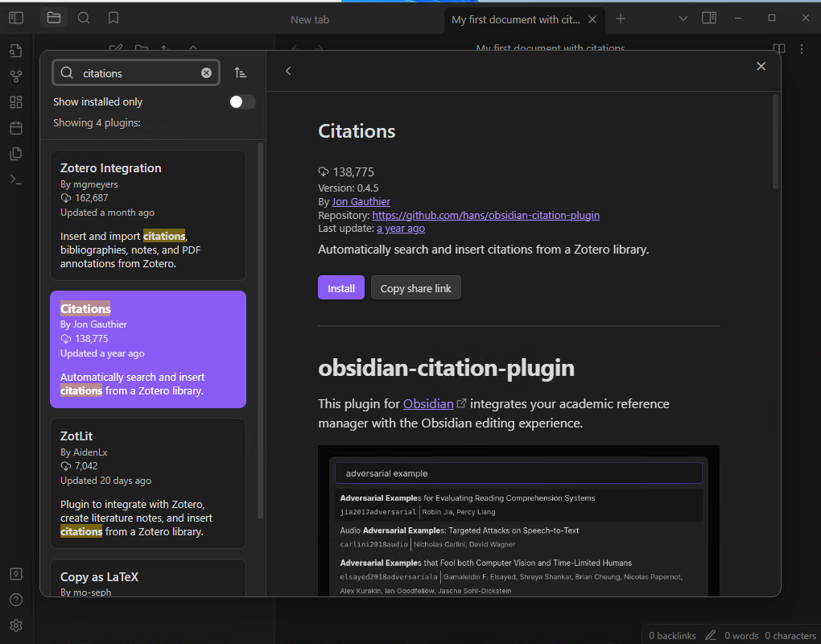Toggle the right sidebar icon
The image size is (821, 644).
click(x=709, y=18)
